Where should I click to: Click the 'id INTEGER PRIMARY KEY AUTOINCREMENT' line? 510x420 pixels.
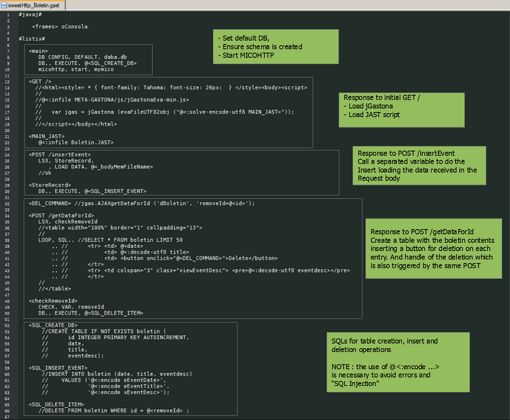pyautogui.click(x=115, y=338)
